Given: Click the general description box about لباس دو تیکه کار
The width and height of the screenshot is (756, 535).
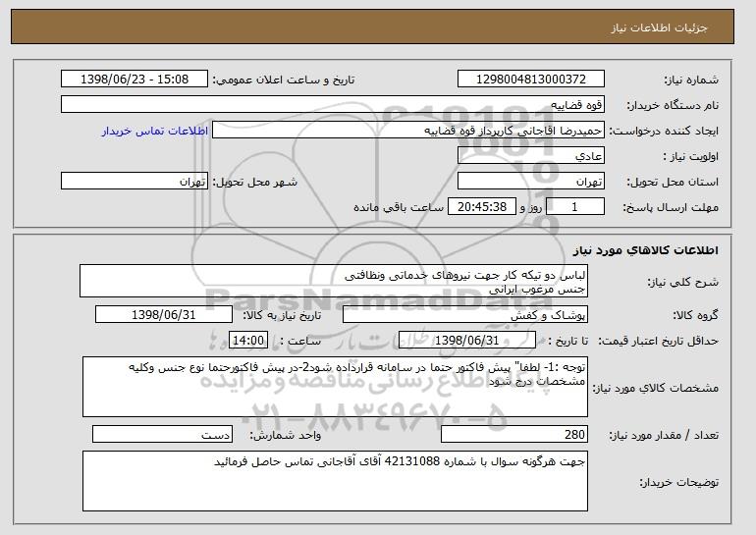Looking at the screenshot, I should point(334,281).
